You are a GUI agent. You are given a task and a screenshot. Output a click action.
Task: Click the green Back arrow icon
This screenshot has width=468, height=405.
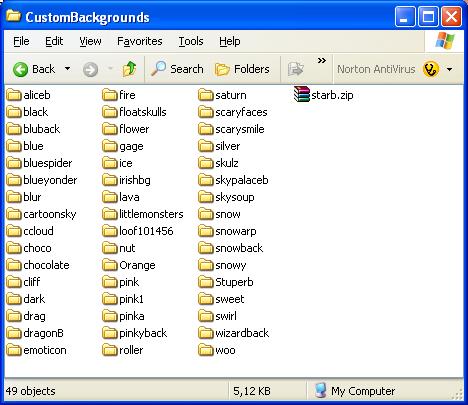[20, 70]
